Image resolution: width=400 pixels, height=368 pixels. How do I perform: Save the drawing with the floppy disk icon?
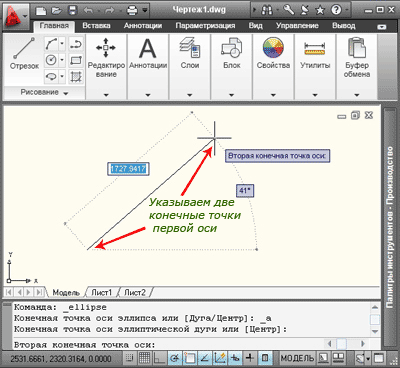(x=72, y=11)
